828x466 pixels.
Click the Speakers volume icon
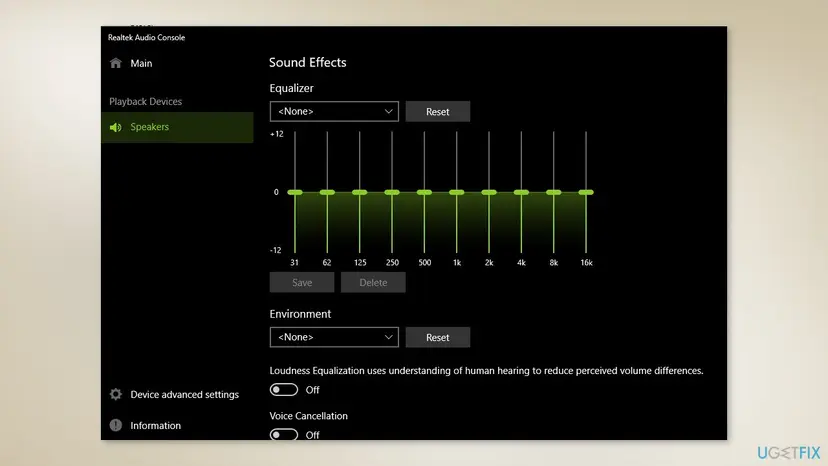coord(116,127)
